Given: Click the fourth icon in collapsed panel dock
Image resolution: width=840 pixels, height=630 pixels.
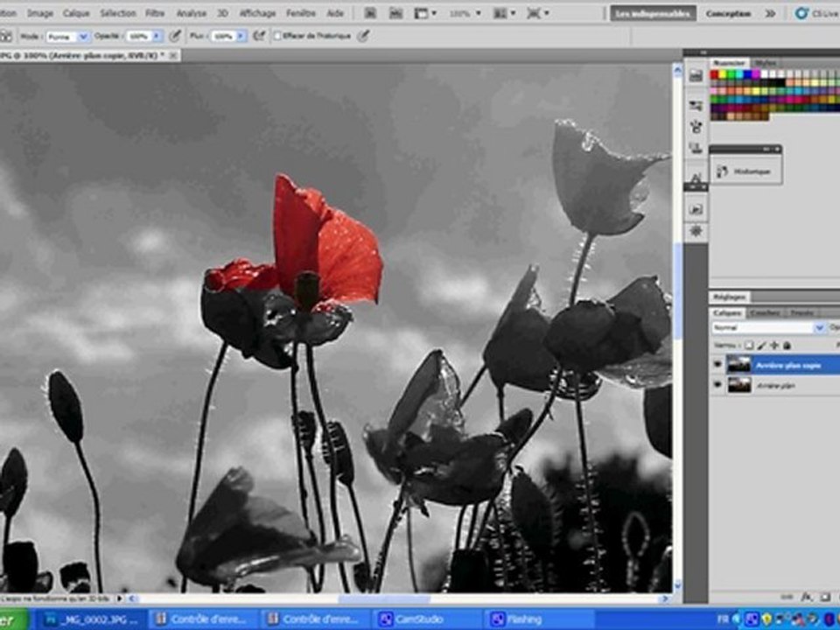Looking at the screenshot, I should point(696,148).
